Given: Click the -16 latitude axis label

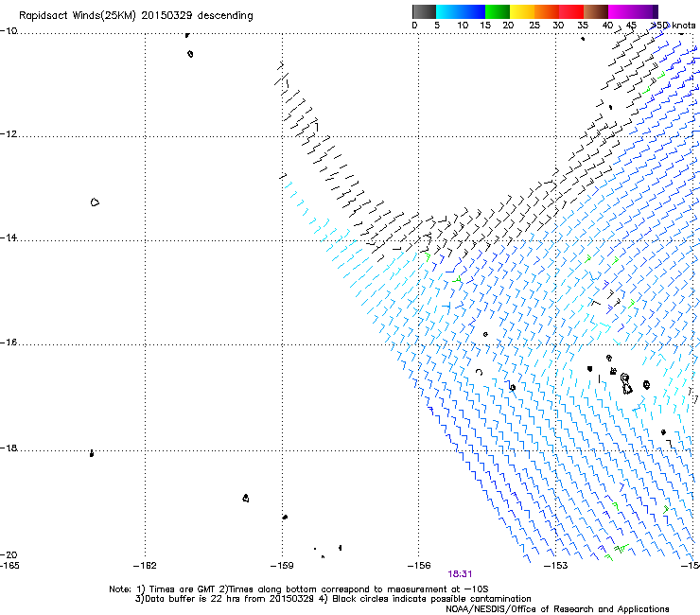Looking at the screenshot, I should pos(9,343).
